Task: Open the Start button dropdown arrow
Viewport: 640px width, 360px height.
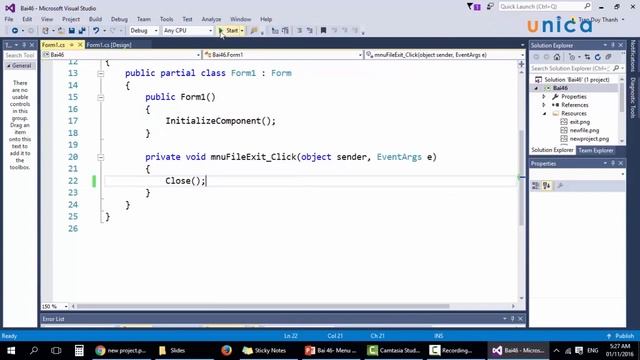Action: tap(242, 31)
